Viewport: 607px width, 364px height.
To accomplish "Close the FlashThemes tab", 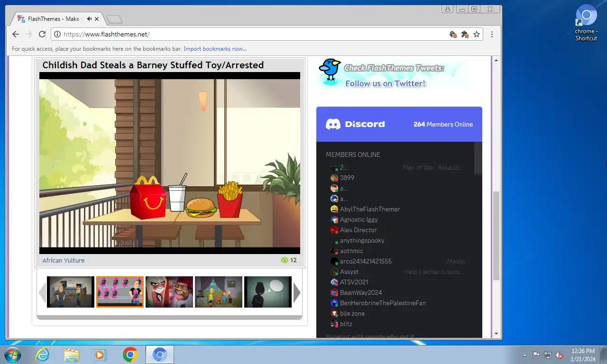I will pyautogui.click(x=97, y=19).
